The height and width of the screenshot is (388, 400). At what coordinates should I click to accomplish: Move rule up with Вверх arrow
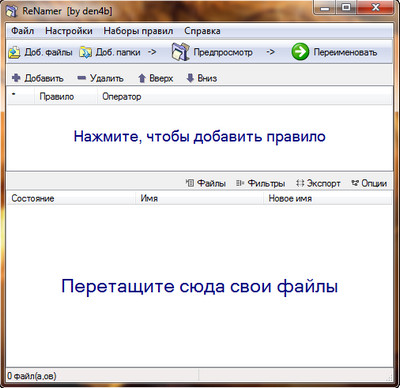(x=142, y=78)
